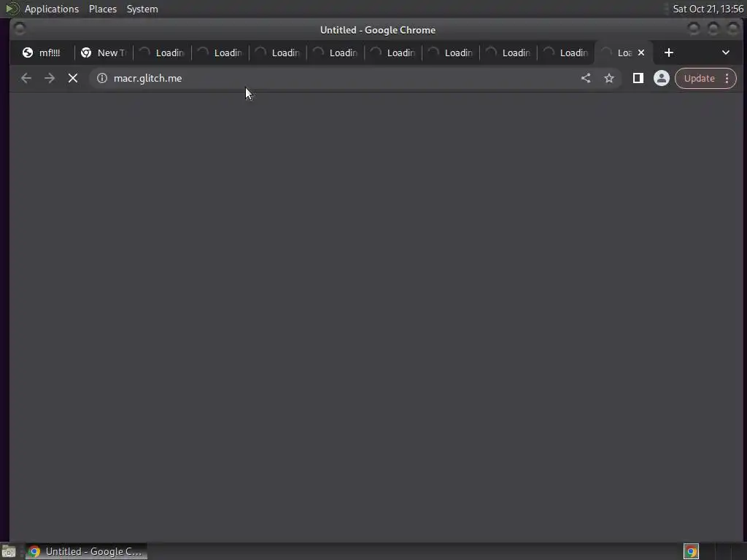
Task: Open the Chrome side panel
Action: (x=638, y=78)
